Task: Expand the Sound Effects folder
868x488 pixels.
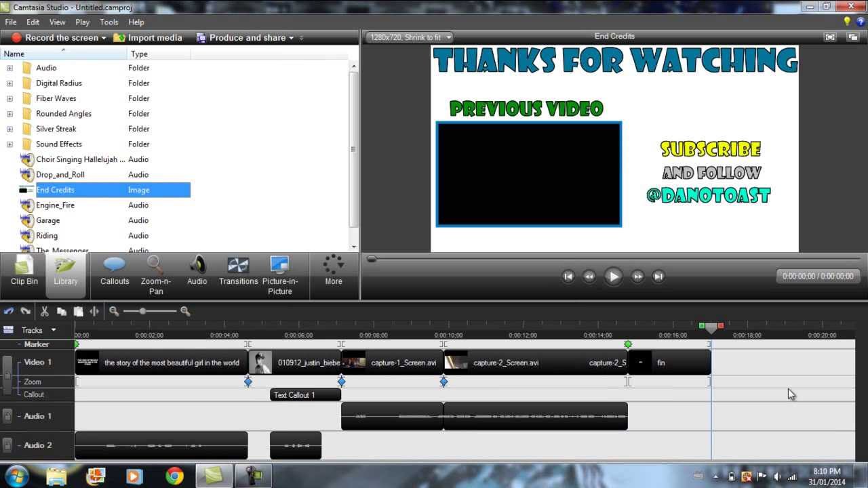Action: [9, 144]
